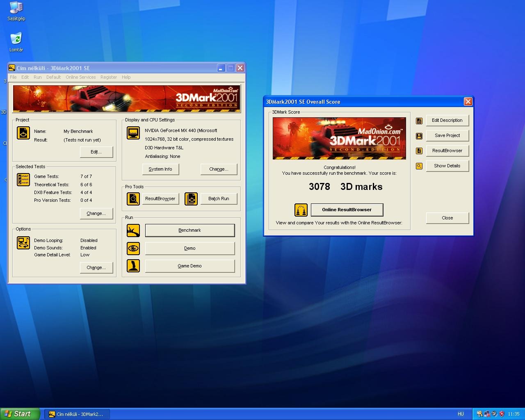Click the Display and CPU Settings monitor icon
Image resolution: width=525 pixels, height=420 pixels.
[x=133, y=133]
